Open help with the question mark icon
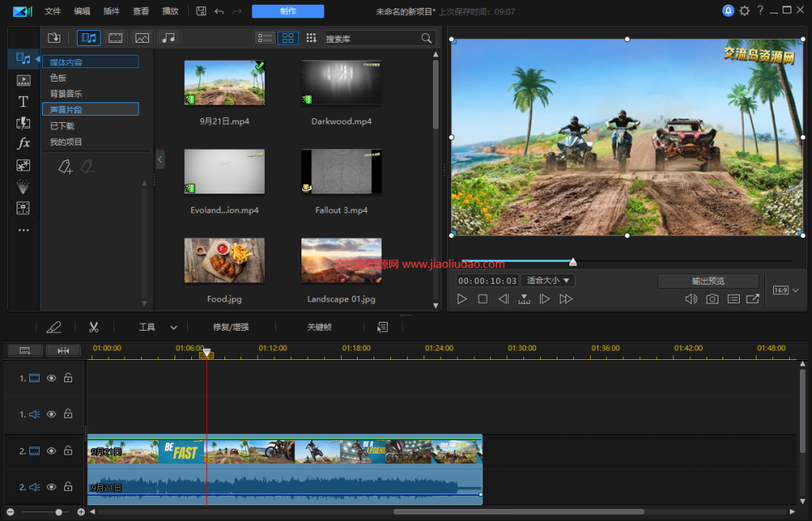 [760, 10]
